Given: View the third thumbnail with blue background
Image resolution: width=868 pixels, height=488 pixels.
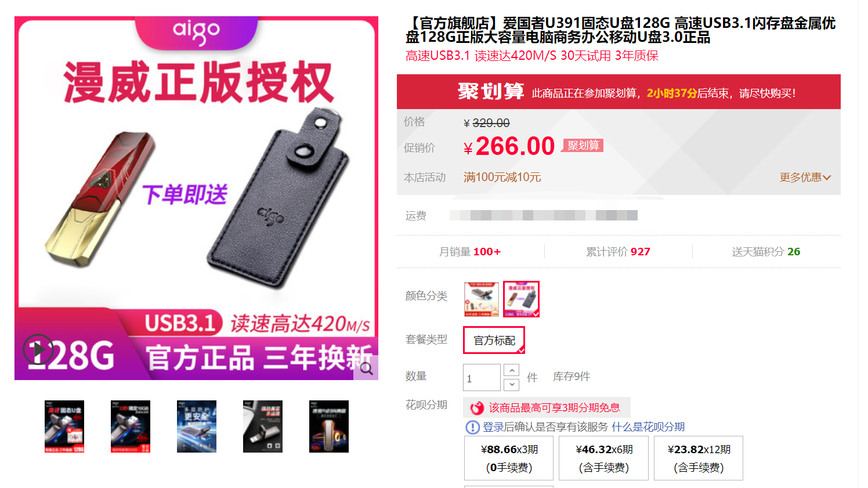Looking at the screenshot, I should [x=197, y=426].
